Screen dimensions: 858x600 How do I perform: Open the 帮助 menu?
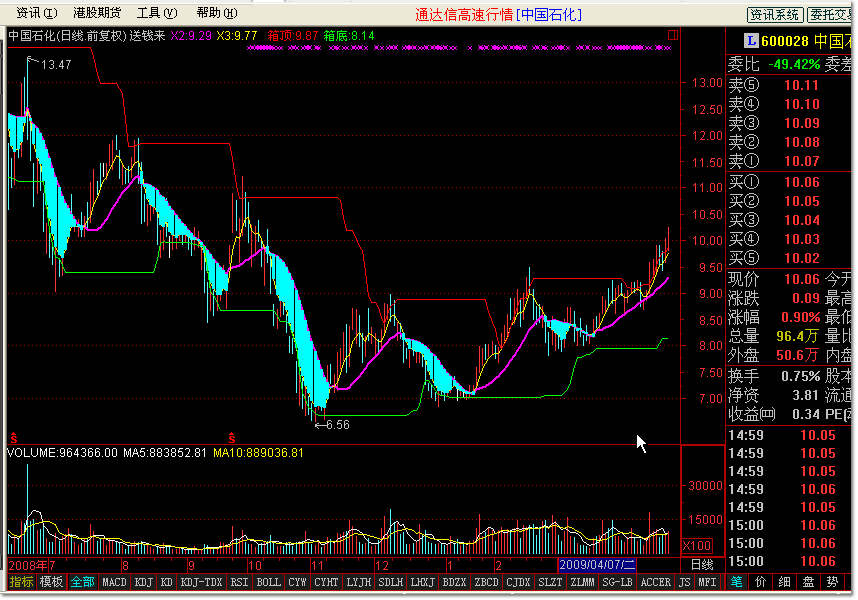pos(217,13)
